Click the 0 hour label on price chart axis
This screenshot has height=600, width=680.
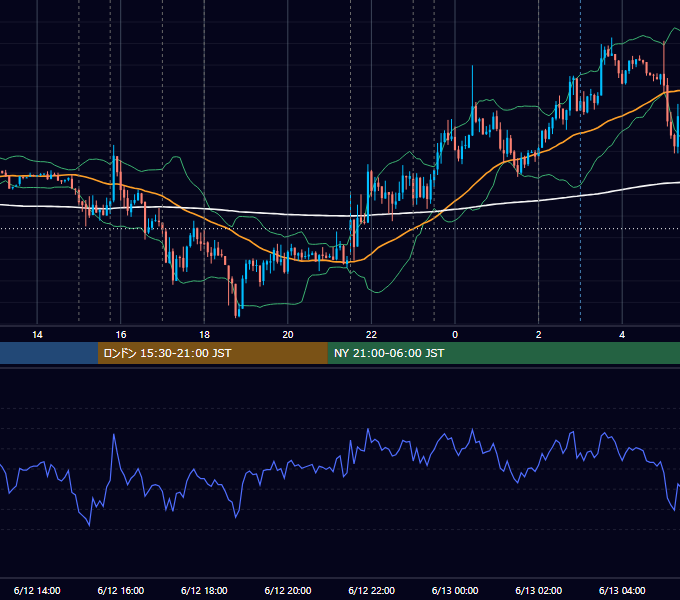pyautogui.click(x=455, y=335)
